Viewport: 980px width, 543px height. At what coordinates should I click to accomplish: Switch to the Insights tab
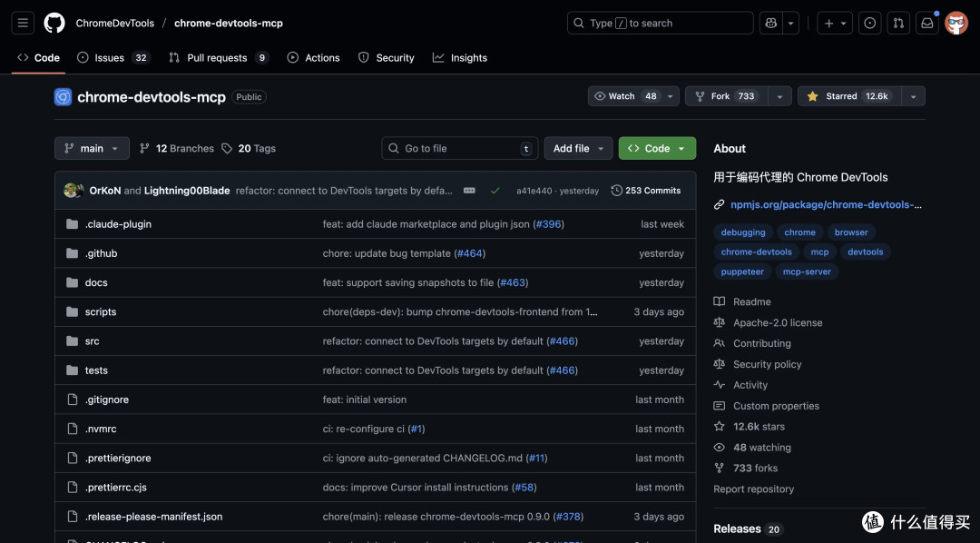(x=460, y=57)
